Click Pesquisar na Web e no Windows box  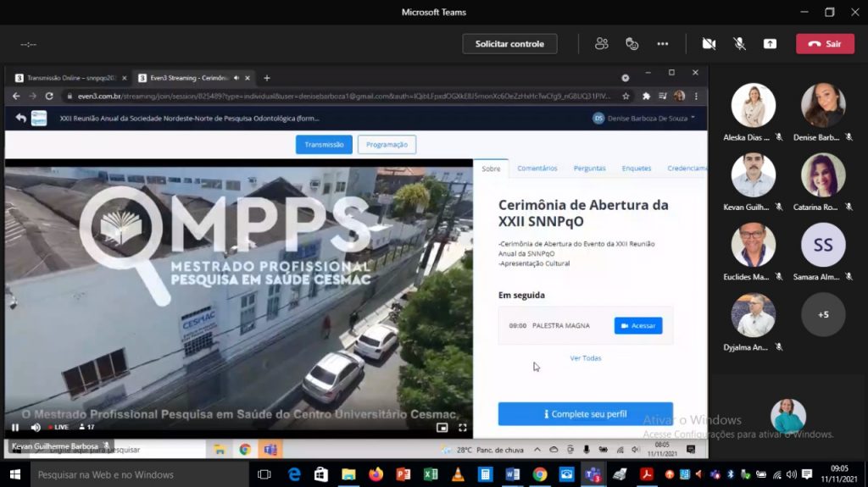point(140,474)
